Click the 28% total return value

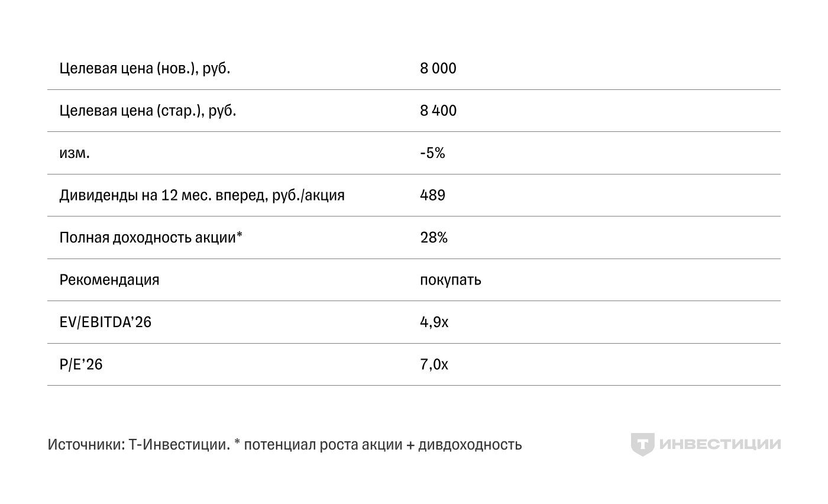[433, 238]
